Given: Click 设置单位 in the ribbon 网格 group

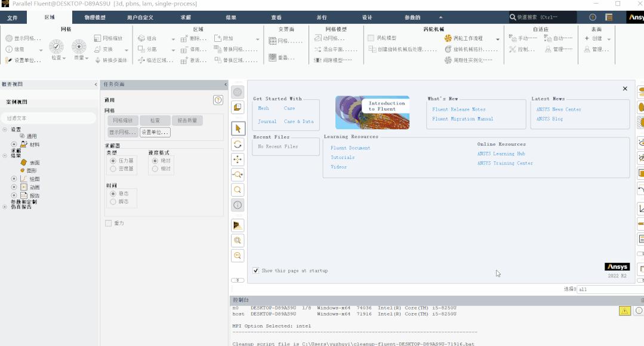Looking at the screenshot, I should (x=23, y=60).
